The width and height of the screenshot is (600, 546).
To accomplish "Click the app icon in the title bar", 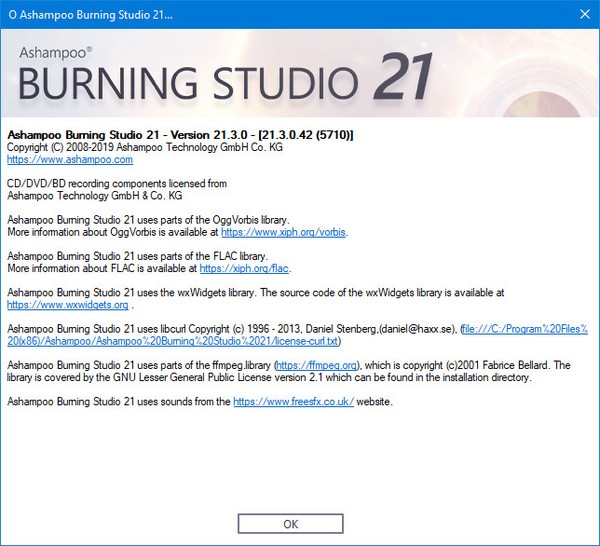I will tap(11, 17).
